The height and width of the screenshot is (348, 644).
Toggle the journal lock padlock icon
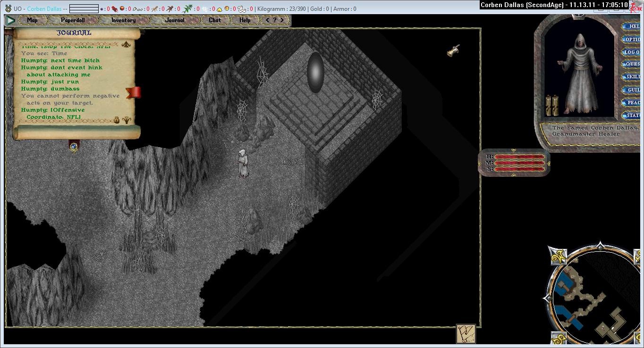pyautogui.click(x=116, y=120)
